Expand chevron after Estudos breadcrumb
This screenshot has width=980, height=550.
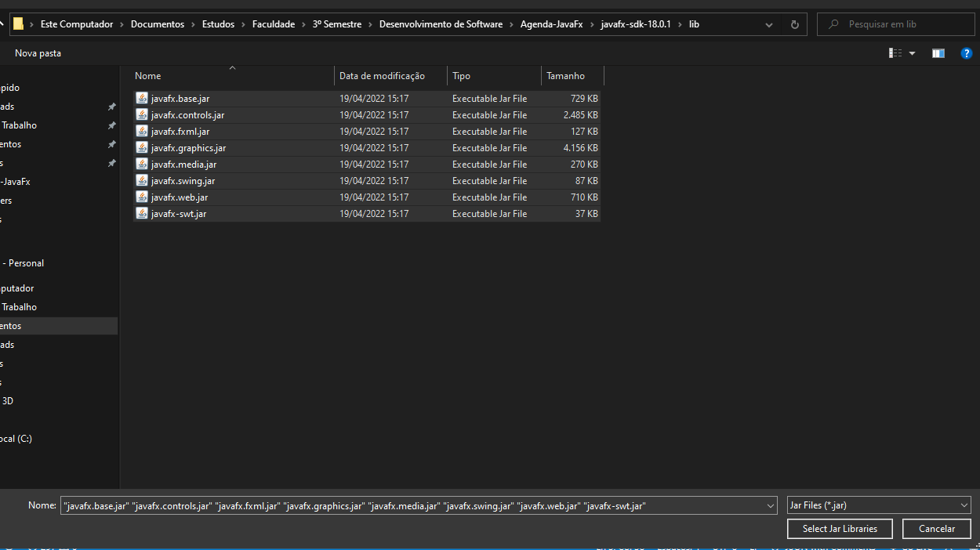[244, 24]
